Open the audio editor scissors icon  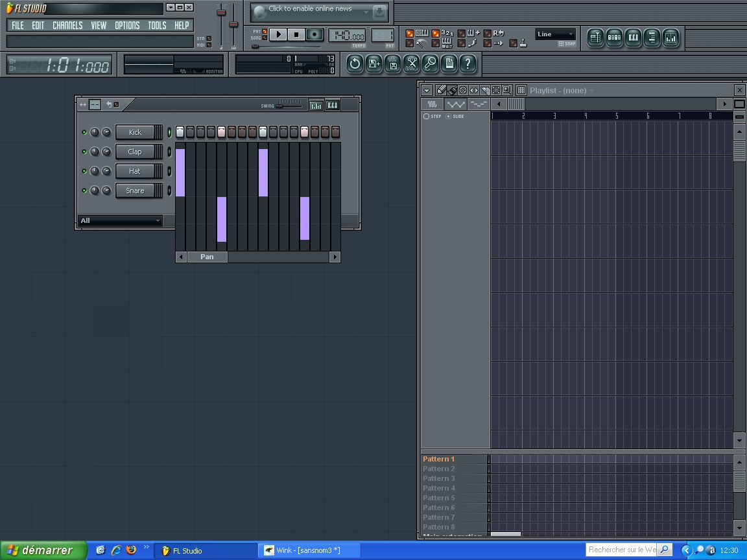[x=412, y=64]
